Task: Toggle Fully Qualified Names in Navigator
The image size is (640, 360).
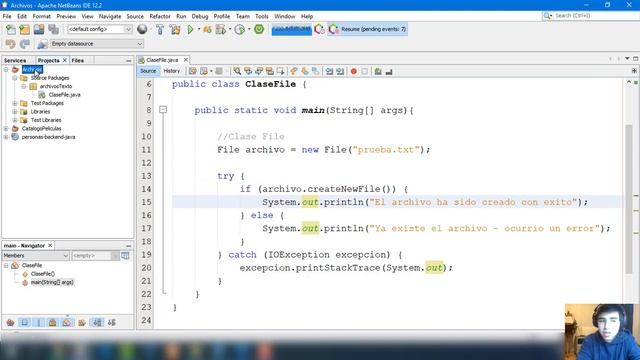Action: pyautogui.click(x=82, y=322)
